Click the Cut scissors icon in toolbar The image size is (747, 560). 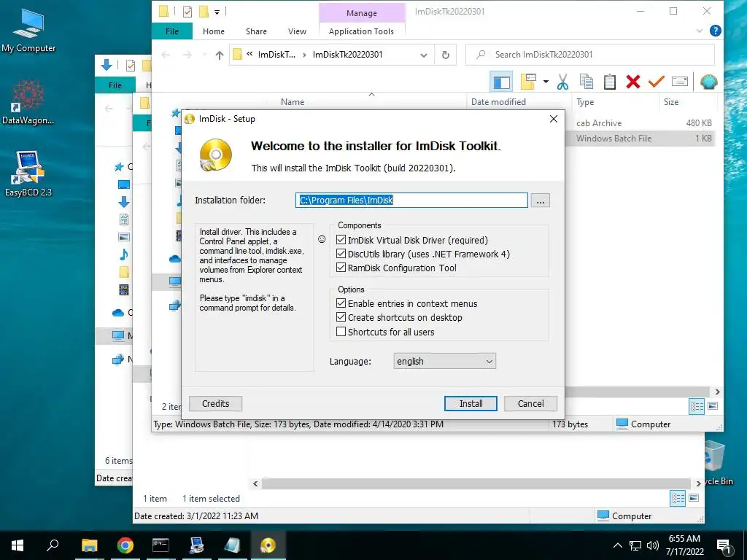[x=562, y=82]
